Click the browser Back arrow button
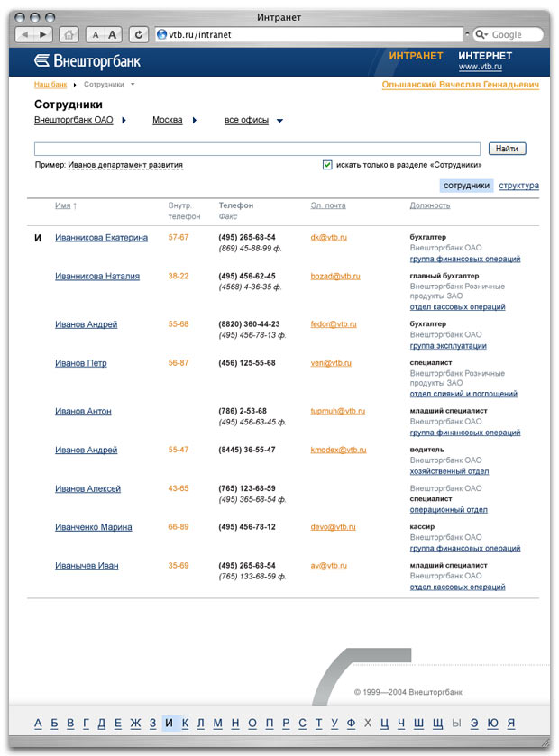 (x=26, y=34)
